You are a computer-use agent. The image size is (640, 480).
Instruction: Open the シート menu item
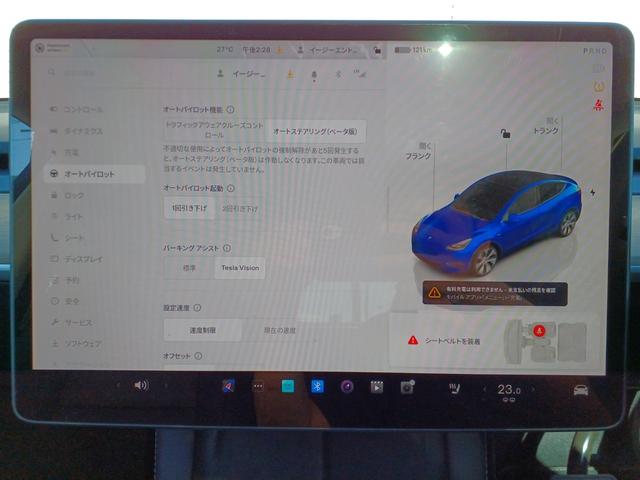tap(68, 238)
